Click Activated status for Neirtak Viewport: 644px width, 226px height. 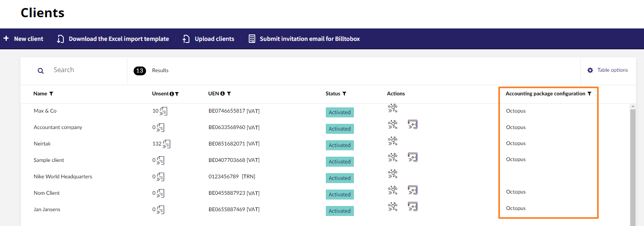(x=340, y=145)
